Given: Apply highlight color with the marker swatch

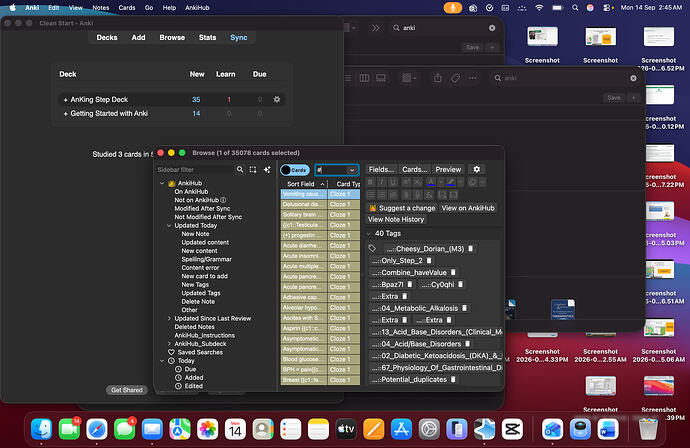Looking at the screenshot, I should [x=451, y=182].
